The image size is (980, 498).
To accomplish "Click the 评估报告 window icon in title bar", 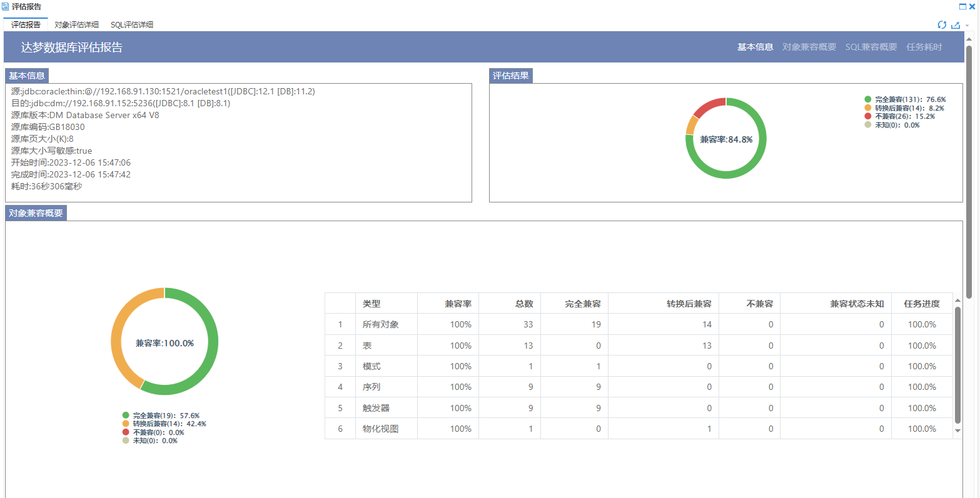I will click(6, 6).
